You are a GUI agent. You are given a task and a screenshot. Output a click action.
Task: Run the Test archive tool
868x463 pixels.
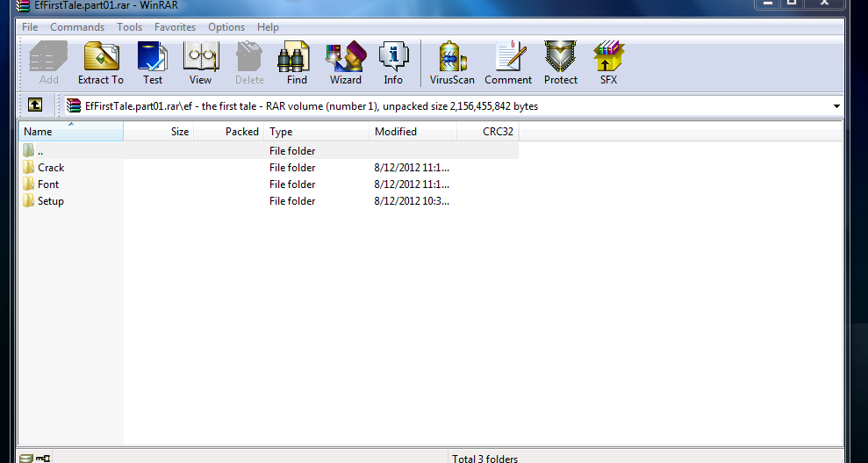click(153, 63)
